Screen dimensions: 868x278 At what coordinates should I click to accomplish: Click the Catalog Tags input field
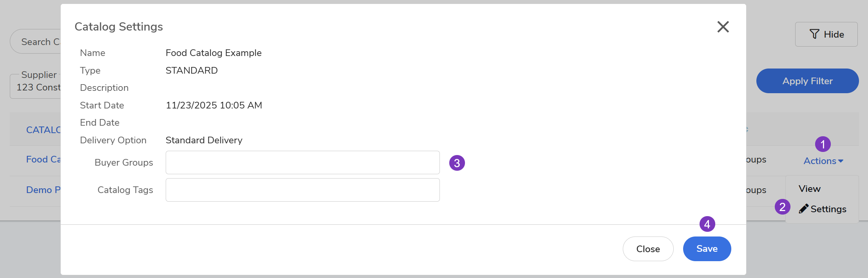tap(302, 190)
